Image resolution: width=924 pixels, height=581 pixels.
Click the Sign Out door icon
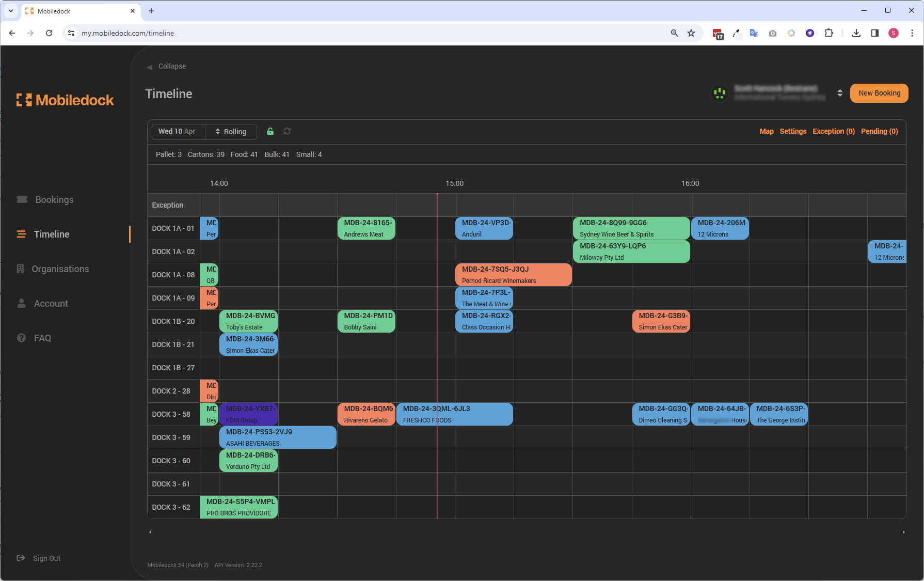click(x=21, y=558)
